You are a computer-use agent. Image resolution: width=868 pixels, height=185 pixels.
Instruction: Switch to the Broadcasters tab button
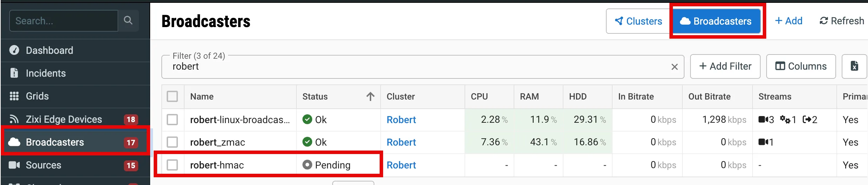tap(716, 21)
